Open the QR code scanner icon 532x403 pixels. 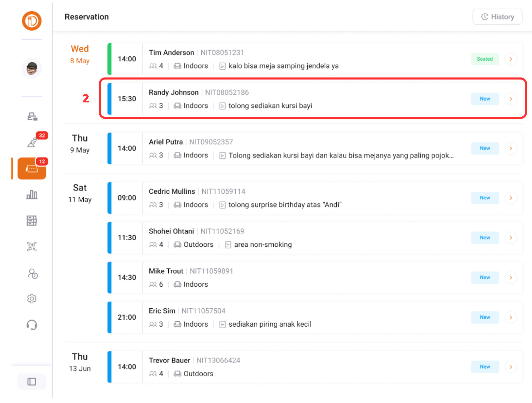pyautogui.click(x=32, y=246)
